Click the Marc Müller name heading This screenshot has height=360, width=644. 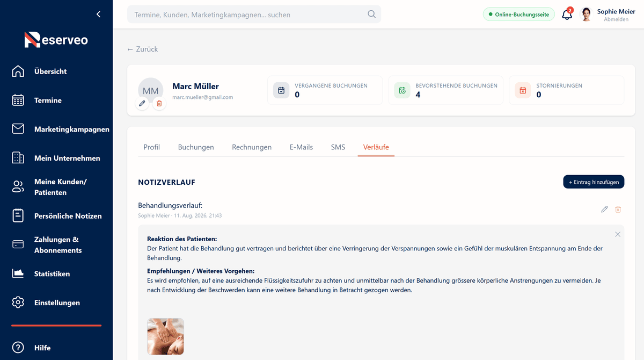point(195,86)
